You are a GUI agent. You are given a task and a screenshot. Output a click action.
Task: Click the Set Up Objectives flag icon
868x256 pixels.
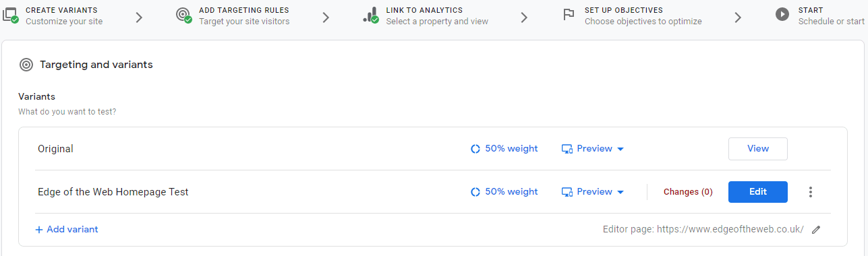coord(569,15)
